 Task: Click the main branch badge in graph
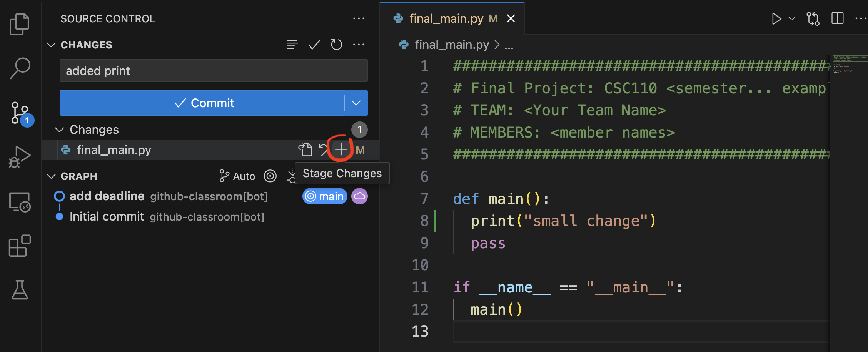click(325, 196)
